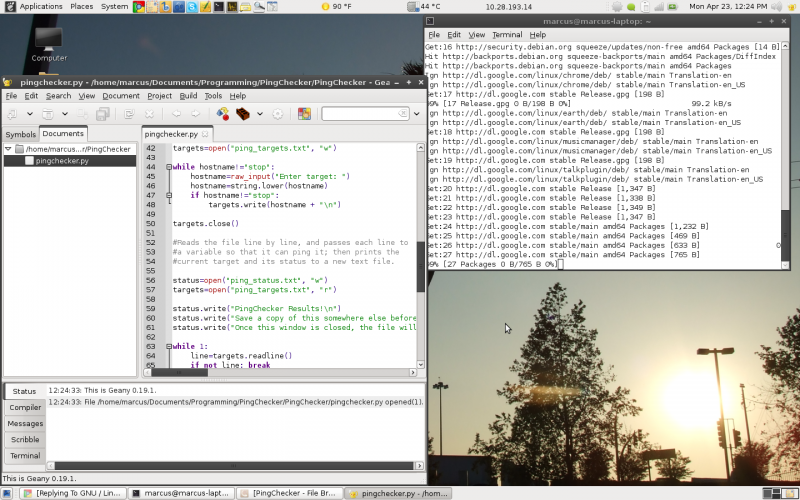Close the pingchecker.py editor tab

click(205, 134)
